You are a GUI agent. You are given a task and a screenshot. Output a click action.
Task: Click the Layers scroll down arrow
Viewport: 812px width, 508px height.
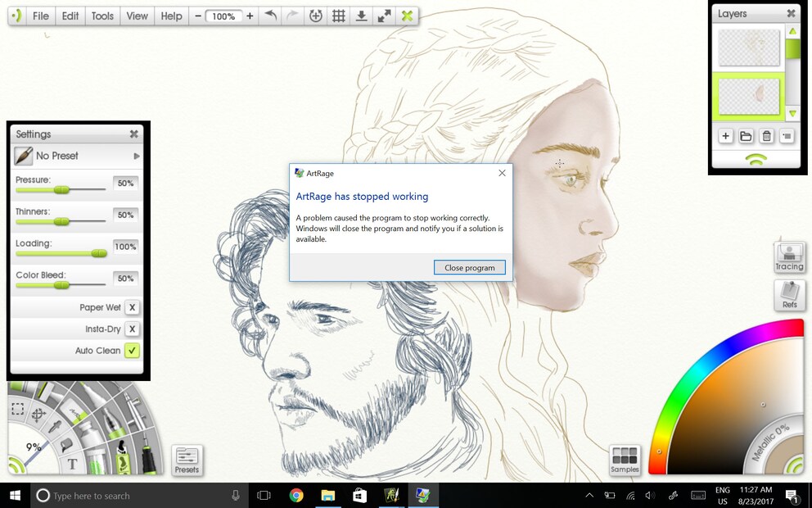click(792, 113)
